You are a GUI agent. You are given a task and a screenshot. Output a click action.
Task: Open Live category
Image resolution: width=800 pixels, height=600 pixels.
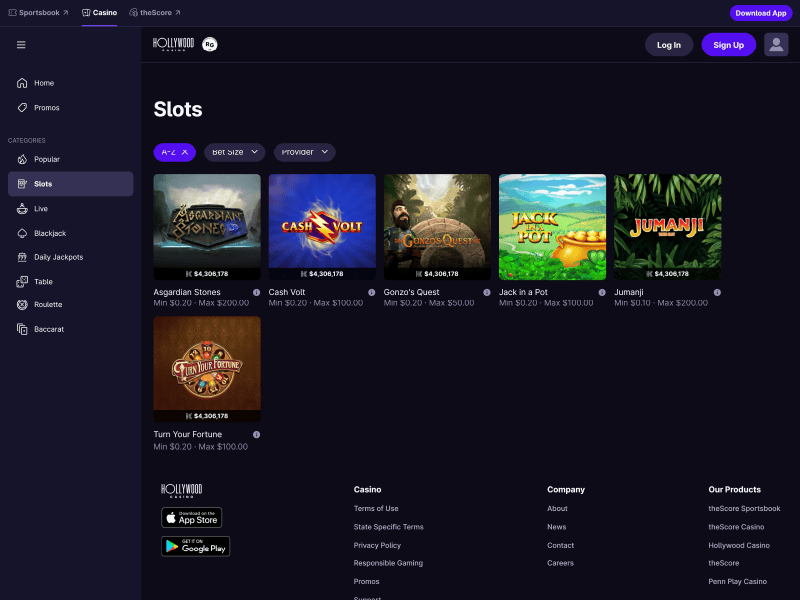pyautogui.click(x=70, y=209)
